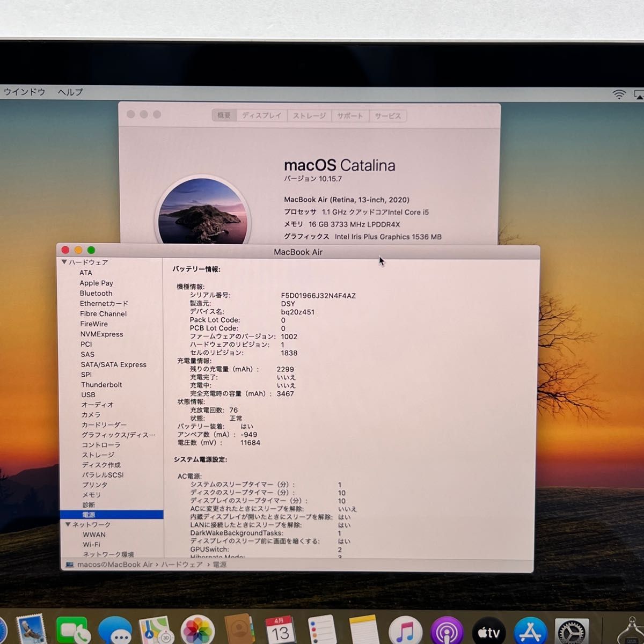
Task: Select USB in the hardware list
Action: click(89, 394)
